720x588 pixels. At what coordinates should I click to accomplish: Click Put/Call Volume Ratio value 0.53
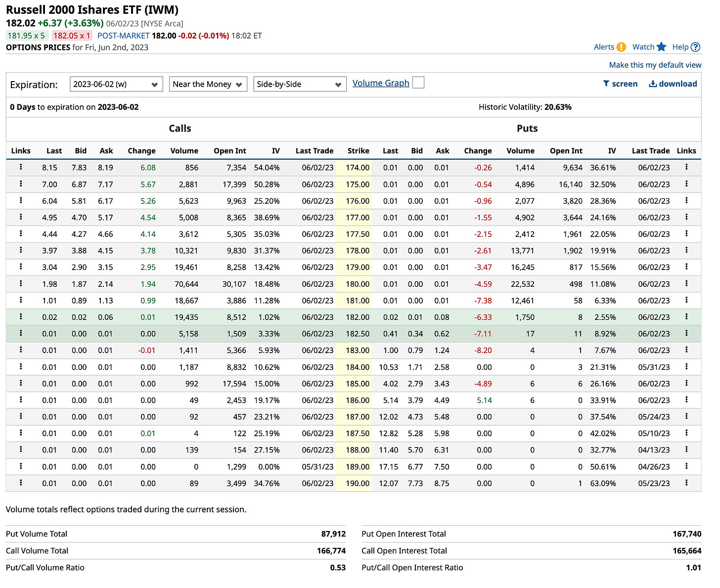(338, 568)
